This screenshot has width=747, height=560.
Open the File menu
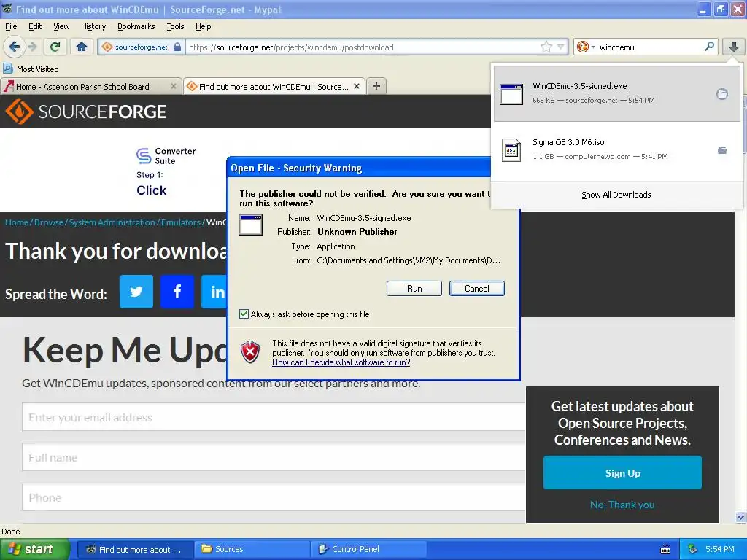[11, 26]
